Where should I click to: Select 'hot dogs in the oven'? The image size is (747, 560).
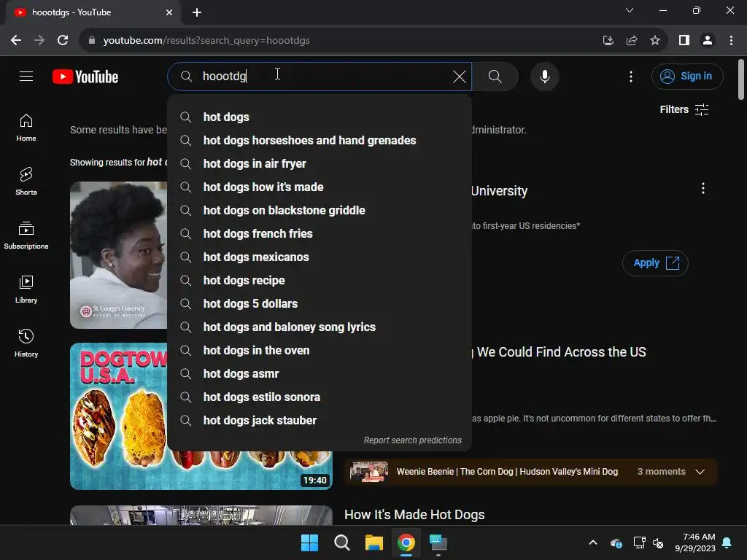(x=320, y=351)
